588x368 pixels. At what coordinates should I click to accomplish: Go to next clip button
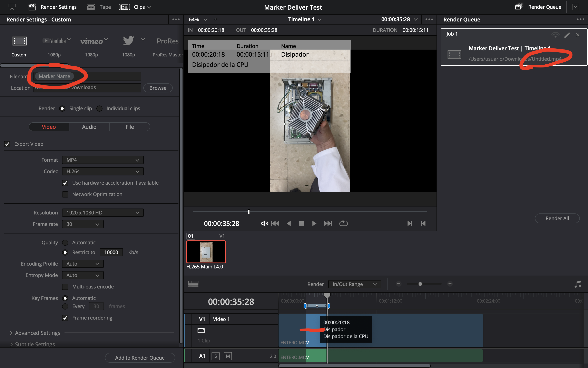tap(410, 223)
